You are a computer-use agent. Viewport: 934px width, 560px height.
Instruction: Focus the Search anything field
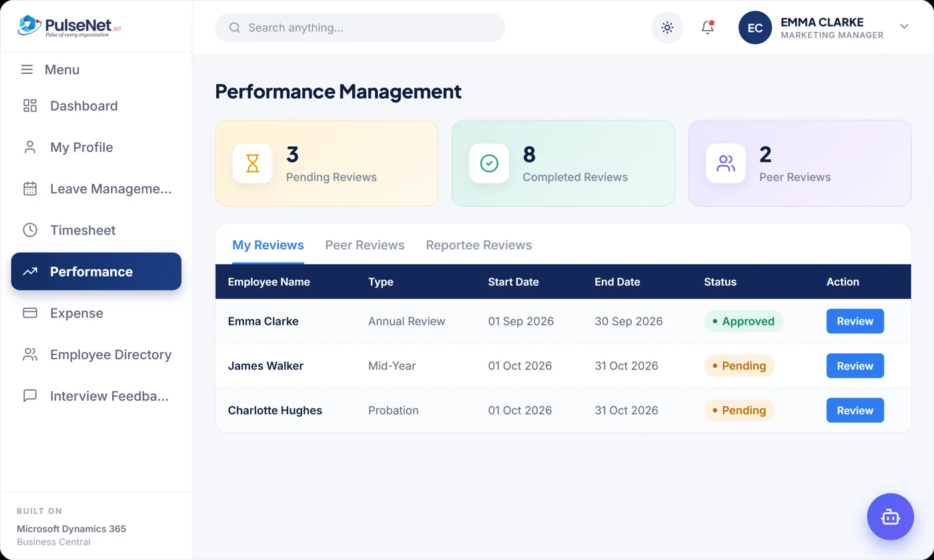click(x=360, y=28)
